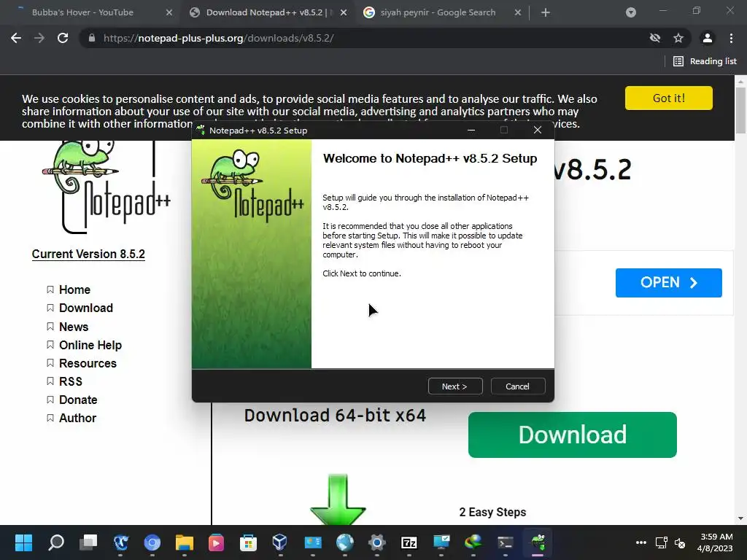Open Resources sidebar link
This screenshot has height=560, width=747.
88,363
